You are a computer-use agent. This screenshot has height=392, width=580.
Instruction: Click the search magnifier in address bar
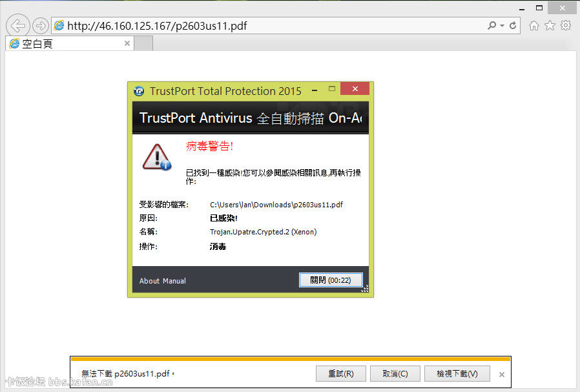click(492, 26)
